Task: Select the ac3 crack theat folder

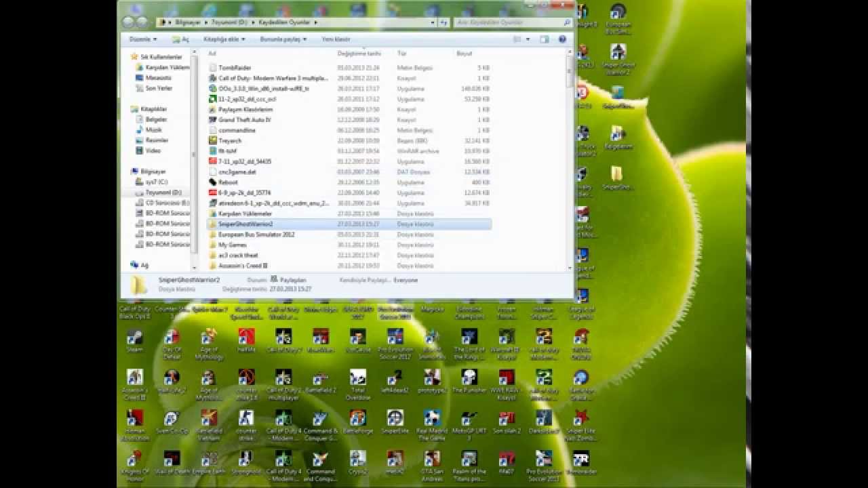Action: pos(349,256)
